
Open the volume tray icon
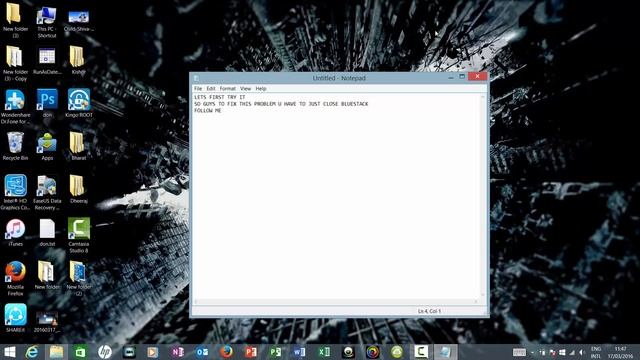click(x=582, y=352)
